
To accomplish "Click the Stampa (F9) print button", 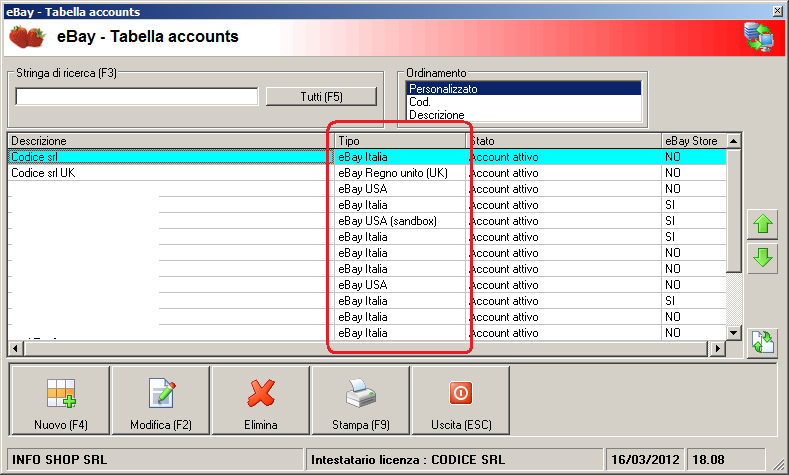I will pos(361,400).
